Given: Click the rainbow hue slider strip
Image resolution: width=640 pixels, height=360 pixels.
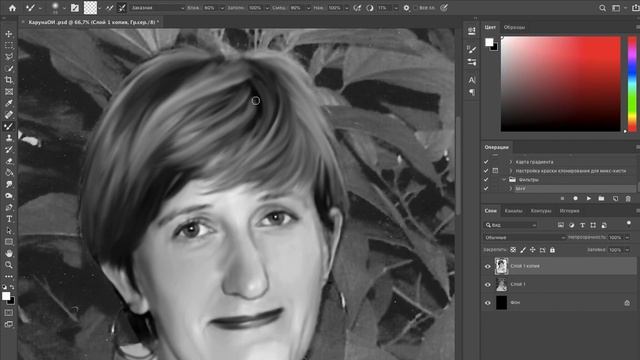Looking at the screenshot, I should [x=632, y=84].
